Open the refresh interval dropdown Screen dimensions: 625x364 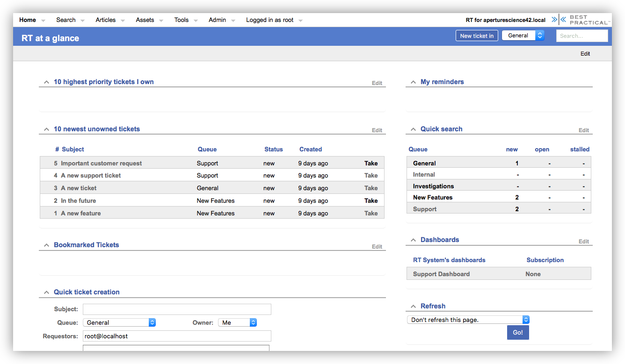pos(468,320)
